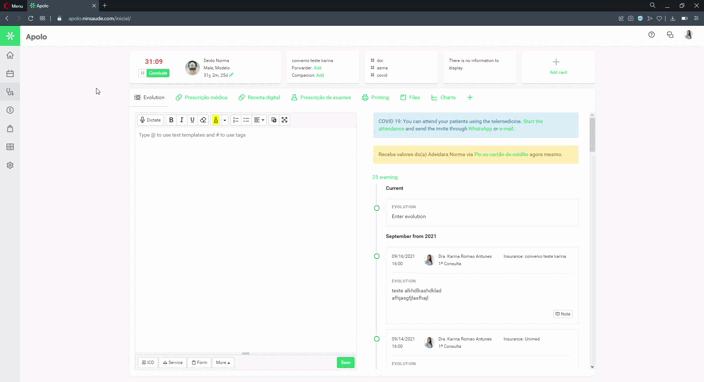This screenshot has height=382, width=704.
Task: Open the Files tab
Action: tap(410, 97)
